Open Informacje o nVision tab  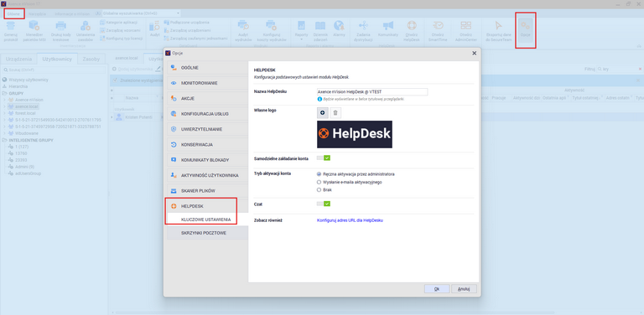pos(72,13)
